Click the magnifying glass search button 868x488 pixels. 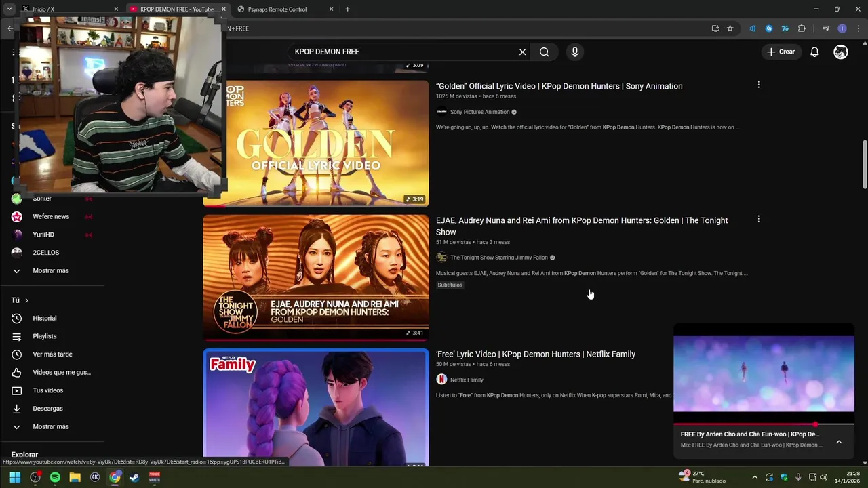click(x=544, y=52)
